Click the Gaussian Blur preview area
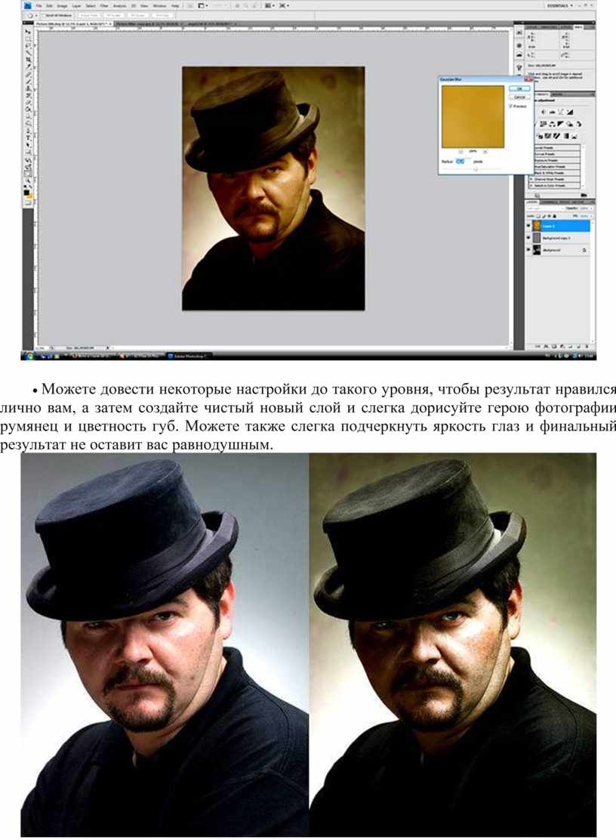 pyautogui.click(x=473, y=117)
